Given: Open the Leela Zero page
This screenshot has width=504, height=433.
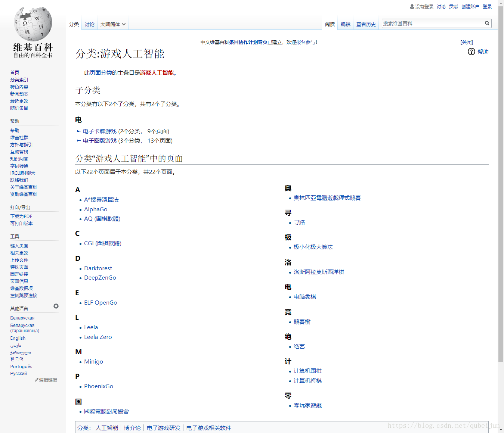Looking at the screenshot, I should click(98, 337).
